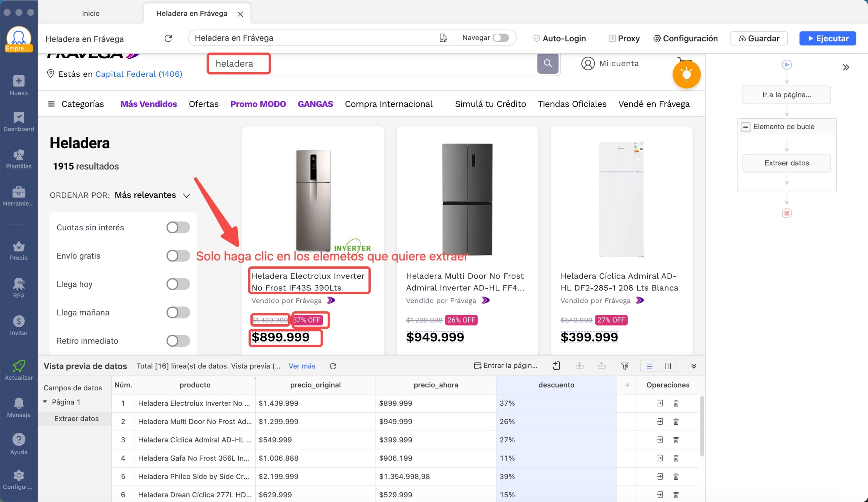The image size is (868, 502).
Task: Enable the Retiro inmediato toggle
Action: (x=178, y=341)
